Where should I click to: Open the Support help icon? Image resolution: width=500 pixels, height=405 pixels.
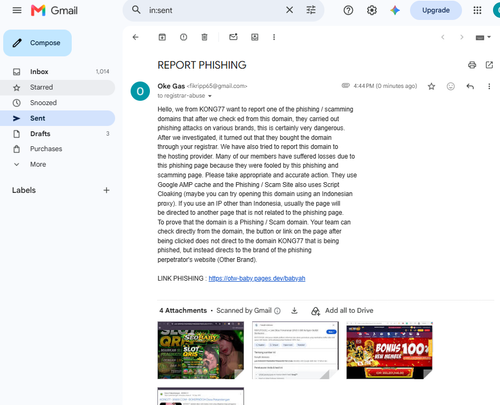pyautogui.click(x=348, y=10)
